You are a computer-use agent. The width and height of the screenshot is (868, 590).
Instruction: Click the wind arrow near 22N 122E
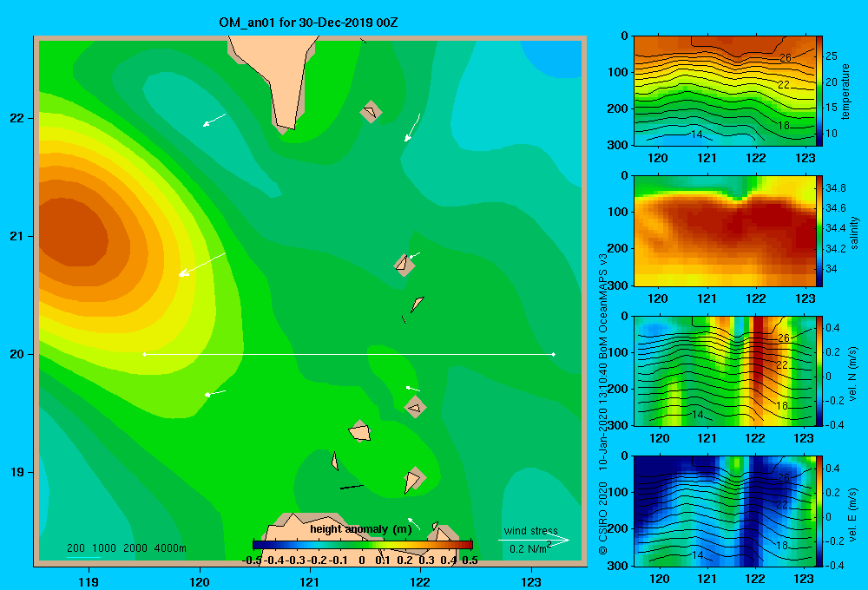(411, 128)
